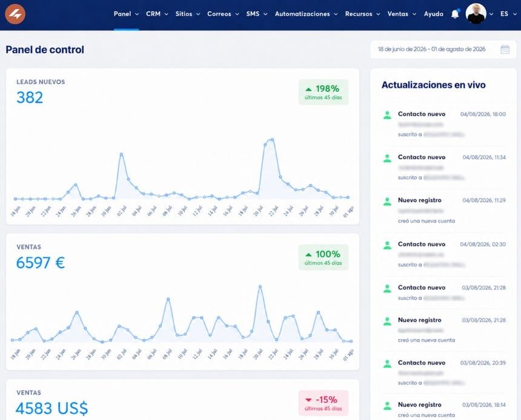Screen dimensions: 521x420
Task: Click red down arrow in -15% badge
Action: point(308,400)
